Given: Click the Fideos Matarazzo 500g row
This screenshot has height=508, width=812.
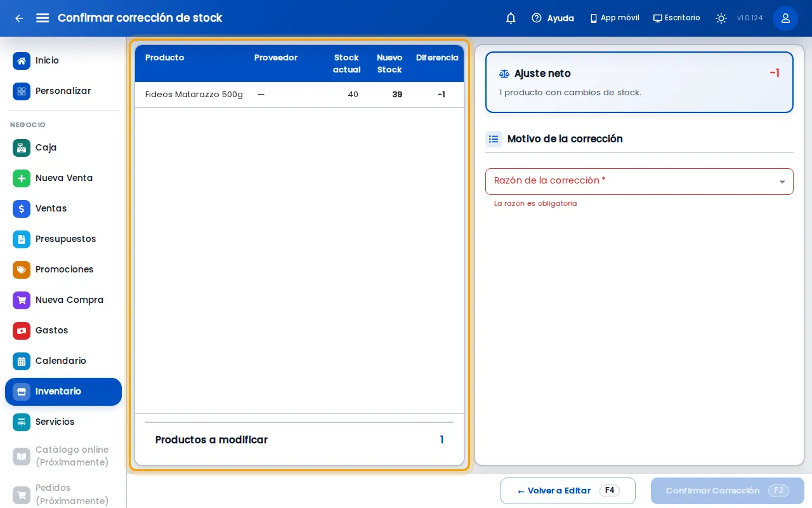Looking at the screenshot, I should point(299,95).
